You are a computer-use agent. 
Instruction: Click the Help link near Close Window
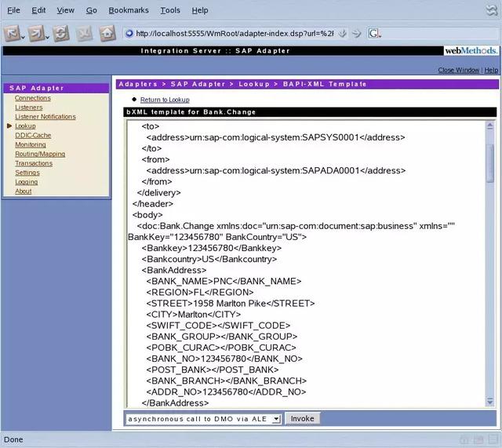[x=491, y=70]
